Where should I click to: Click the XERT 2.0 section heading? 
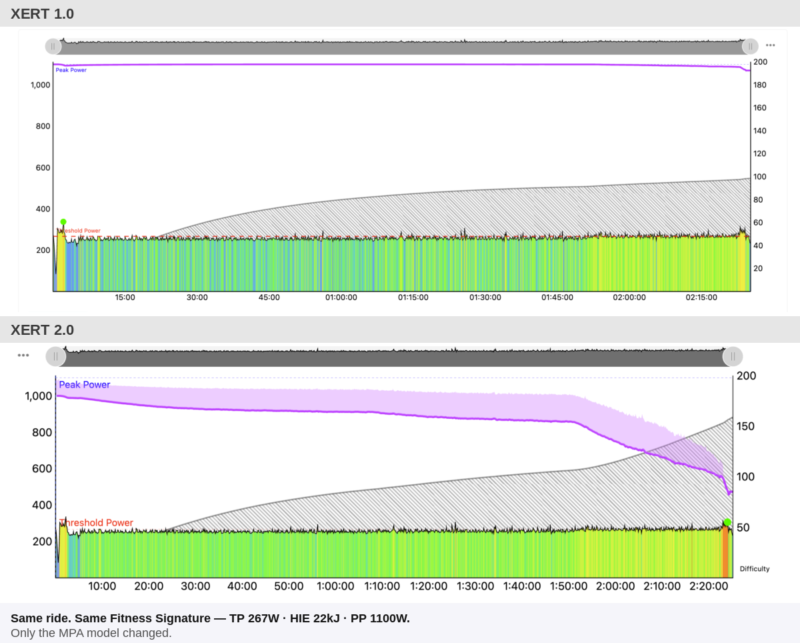click(x=42, y=330)
